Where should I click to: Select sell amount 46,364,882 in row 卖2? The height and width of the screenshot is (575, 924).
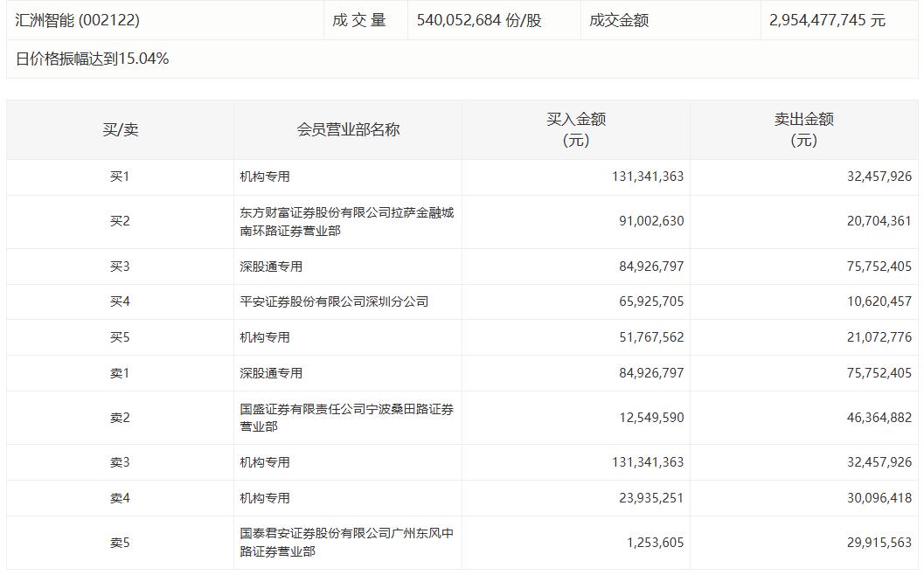click(x=879, y=418)
